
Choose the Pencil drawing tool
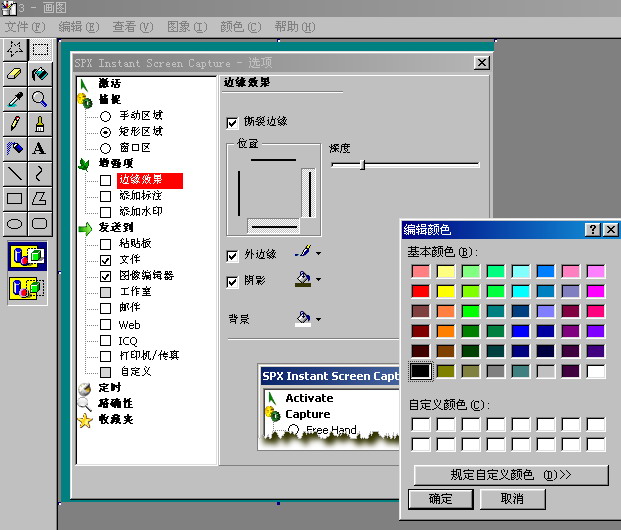click(x=15, y=123)
